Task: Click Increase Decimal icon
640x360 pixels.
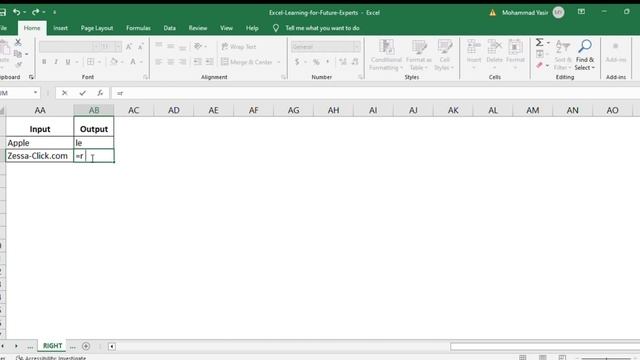Action: click(343, 62)
